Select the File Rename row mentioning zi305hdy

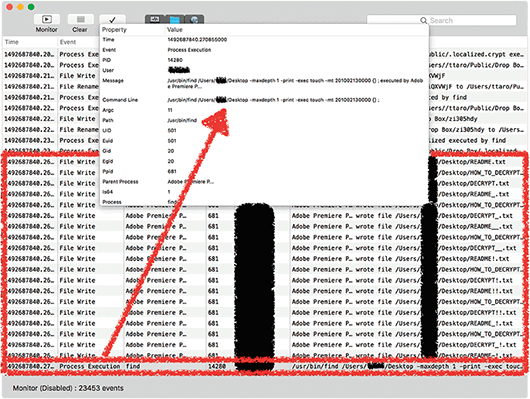click(x=265, y=130)
